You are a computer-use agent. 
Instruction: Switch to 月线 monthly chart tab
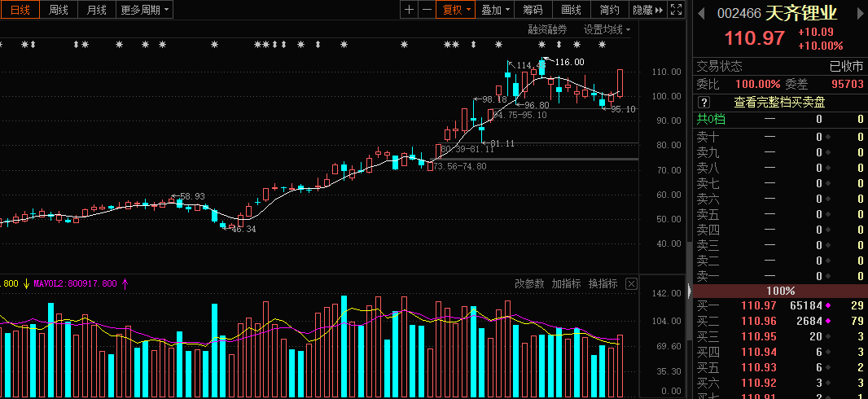[x=96, y=10]
